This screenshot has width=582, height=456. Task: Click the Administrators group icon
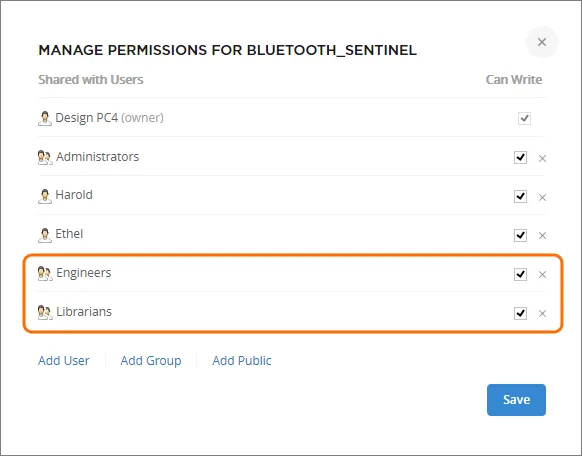click(45, 158)
